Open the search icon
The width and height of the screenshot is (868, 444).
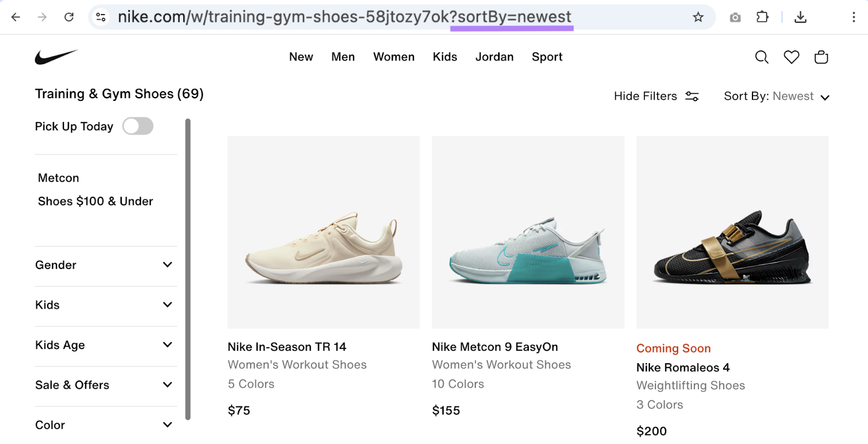tap(762, 56)
